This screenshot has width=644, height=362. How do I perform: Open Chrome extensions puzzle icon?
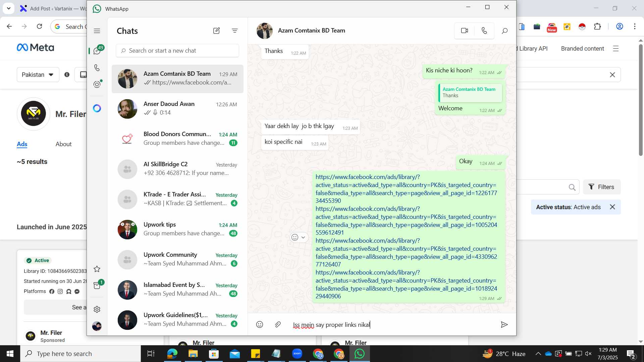(x=597, y=26)
